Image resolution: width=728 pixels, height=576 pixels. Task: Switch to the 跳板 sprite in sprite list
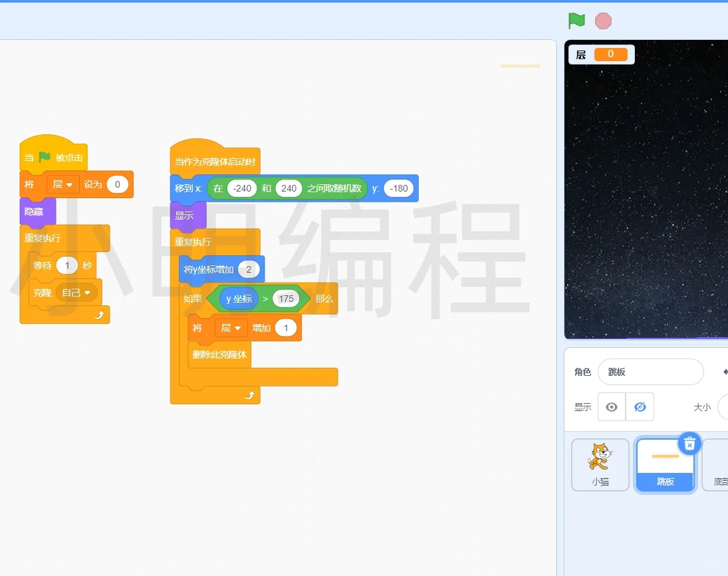tap(664, 464)
